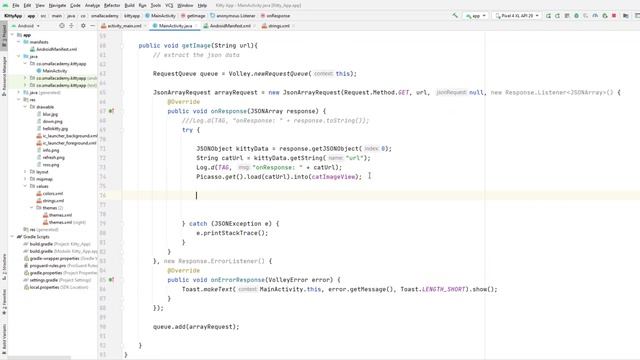Click the red Stop button

click(x=614, y=16)
